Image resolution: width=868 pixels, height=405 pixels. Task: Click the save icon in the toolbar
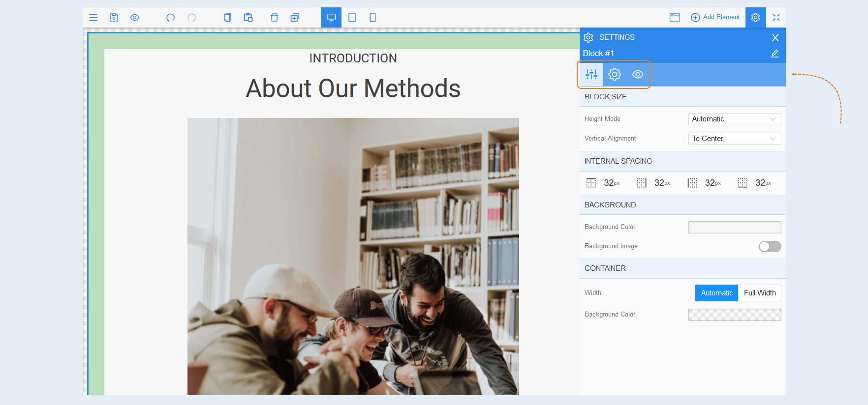coord(114,18)
